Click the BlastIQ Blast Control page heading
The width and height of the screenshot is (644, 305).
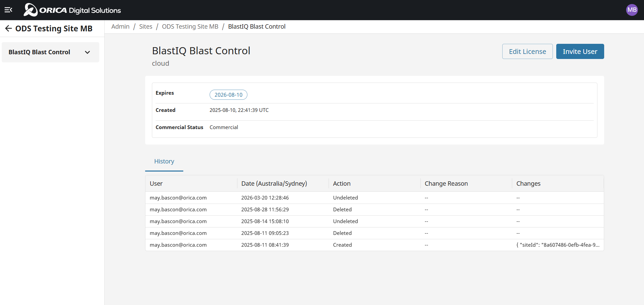[201, 51]
